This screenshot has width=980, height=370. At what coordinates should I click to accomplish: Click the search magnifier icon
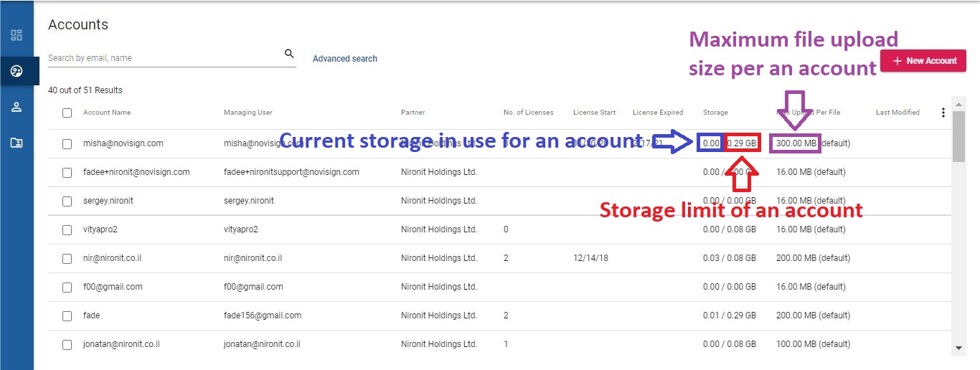click(289, 54)
